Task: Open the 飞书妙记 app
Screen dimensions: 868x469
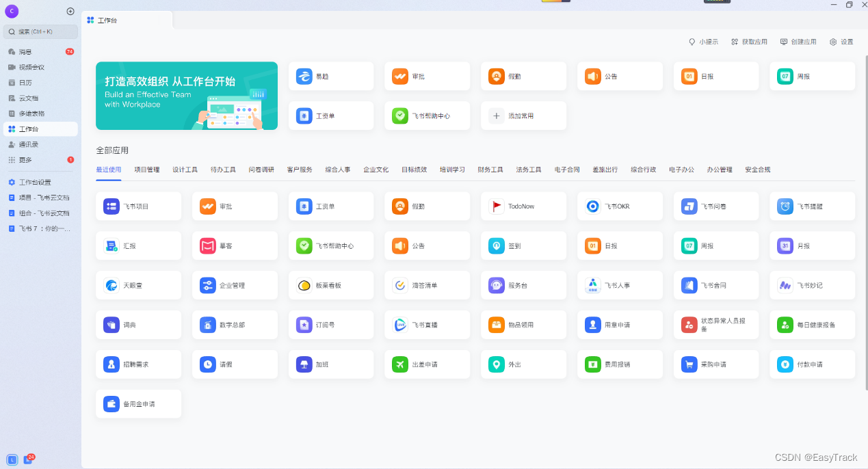Action: coord(812,285)
